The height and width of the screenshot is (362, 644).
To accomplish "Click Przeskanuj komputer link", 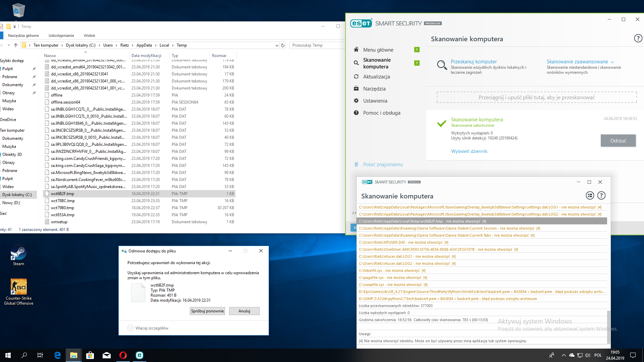I will 474,62.
